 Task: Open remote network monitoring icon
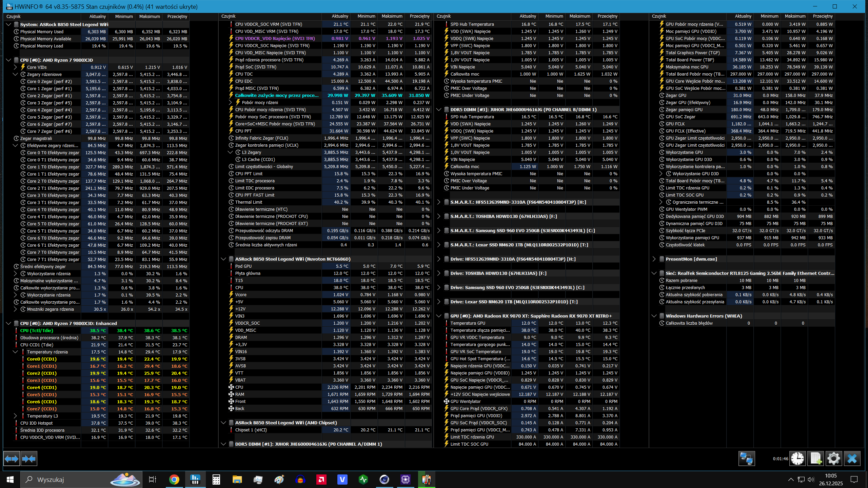pos(746,459)
